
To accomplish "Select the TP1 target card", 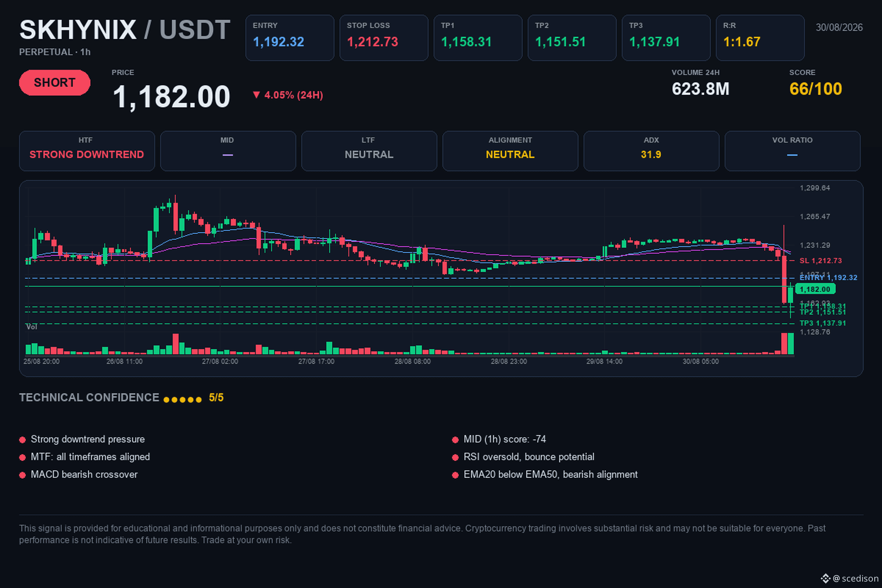I will 478,38.
